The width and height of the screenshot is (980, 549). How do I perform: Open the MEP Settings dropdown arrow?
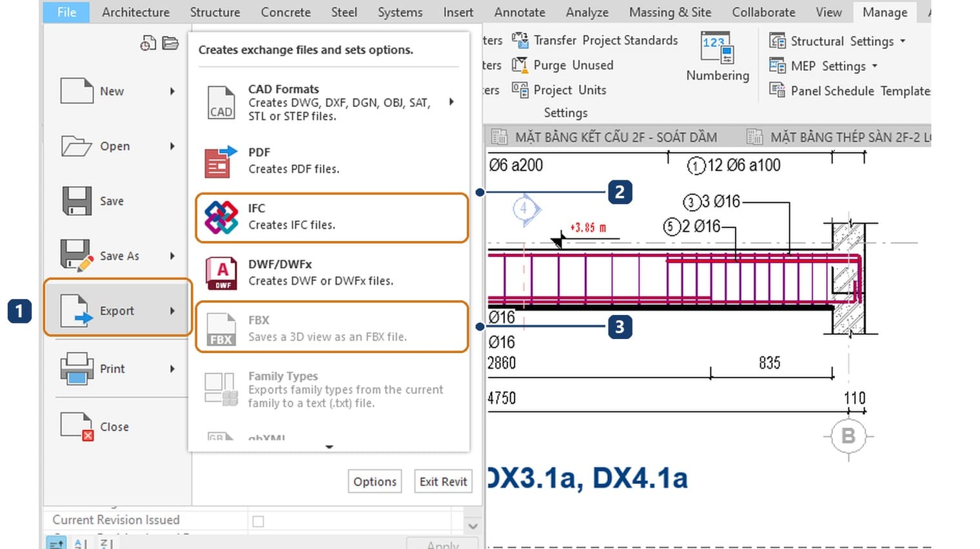[875, 66]
